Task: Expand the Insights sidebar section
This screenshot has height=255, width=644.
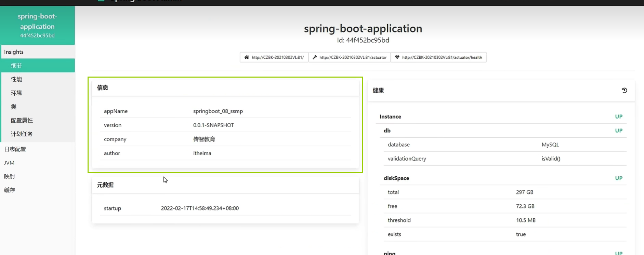Action: (14, 52)
